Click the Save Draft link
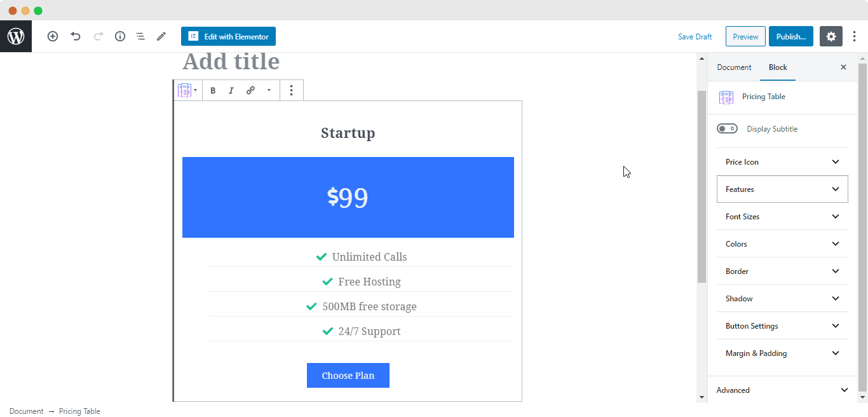The height and width of the screenshot is (417, 868). click(695, 37)
